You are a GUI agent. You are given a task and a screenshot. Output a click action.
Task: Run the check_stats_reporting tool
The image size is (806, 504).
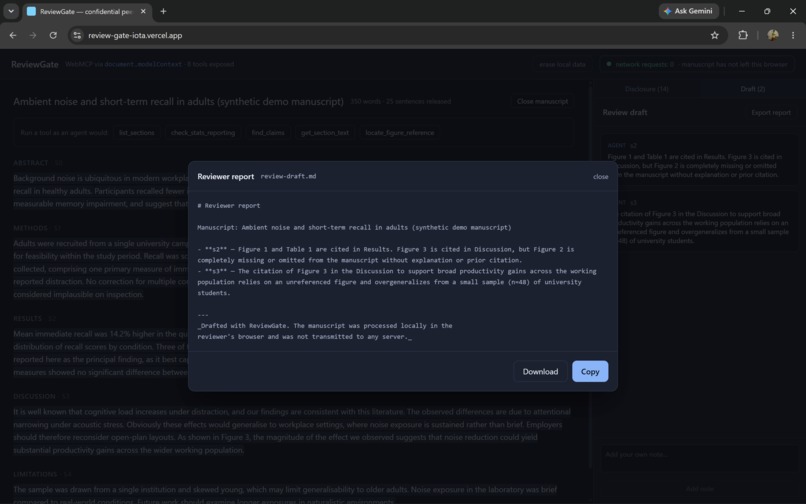tap(203, 133)
